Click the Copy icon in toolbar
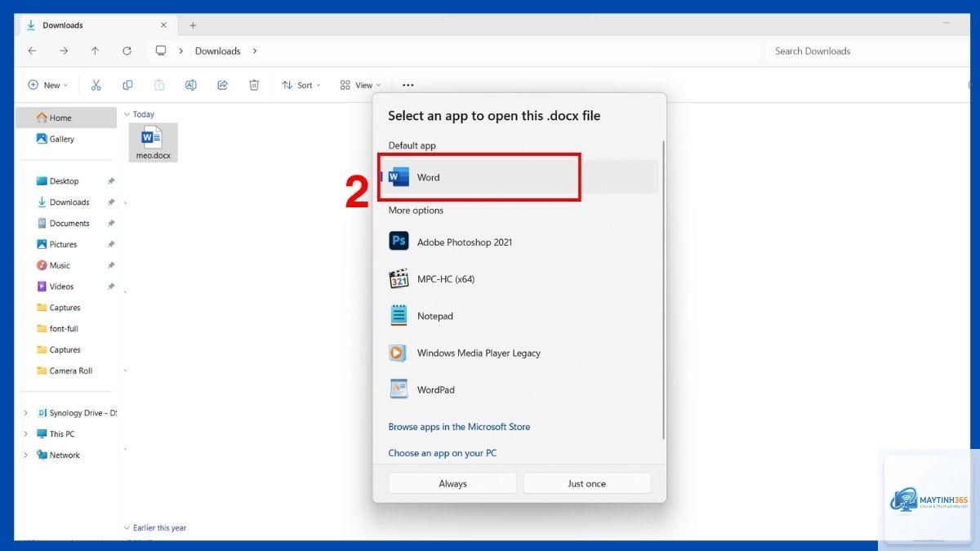The height and width of the screenshot is (551, 980). click(127, 85)
